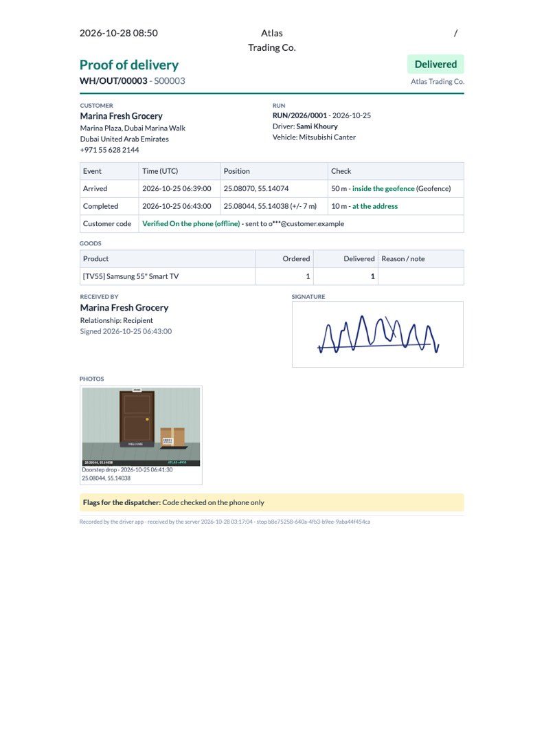Image resolution: width=544 pixels, height=756 pixels.
Task: Click the signature box
Action: 377,334
